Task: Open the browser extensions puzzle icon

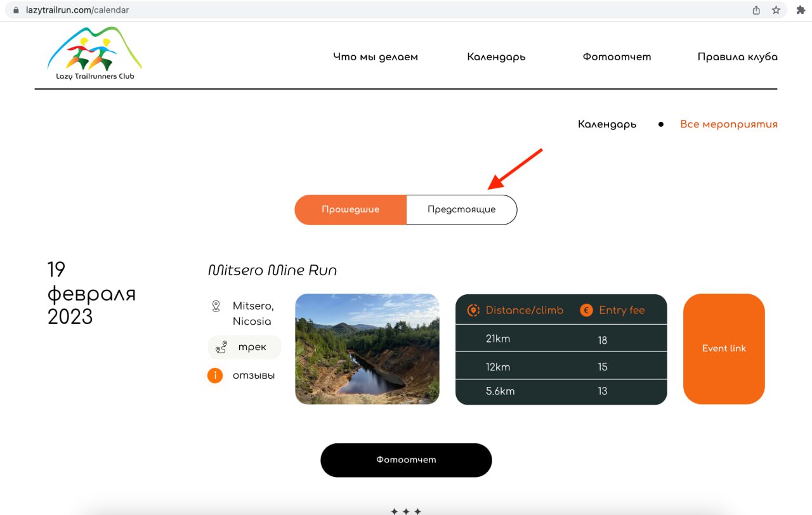Action: pos(801,10)
